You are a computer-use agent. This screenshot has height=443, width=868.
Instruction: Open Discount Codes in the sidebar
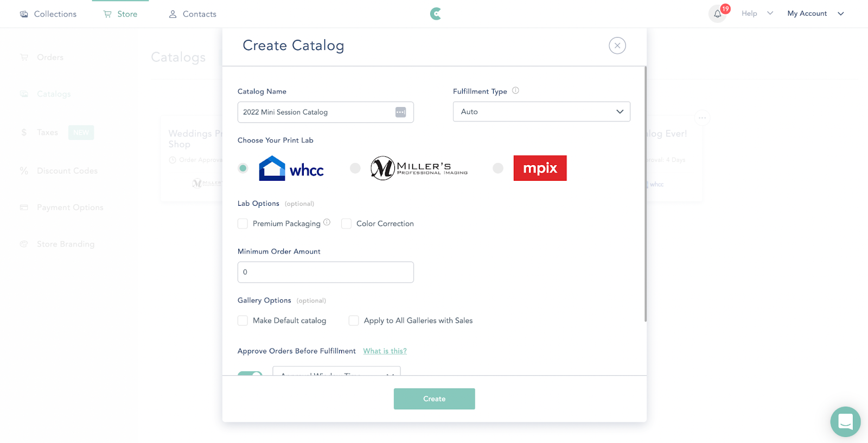(67, 170)
